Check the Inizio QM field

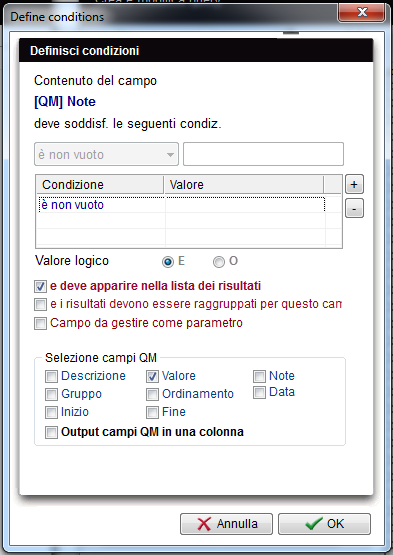(51, 412)
